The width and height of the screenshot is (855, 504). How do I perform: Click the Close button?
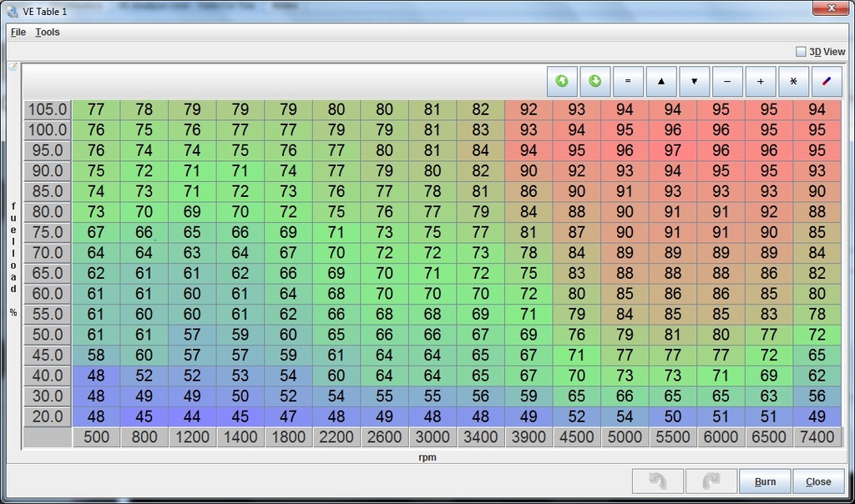click(818, 481)
